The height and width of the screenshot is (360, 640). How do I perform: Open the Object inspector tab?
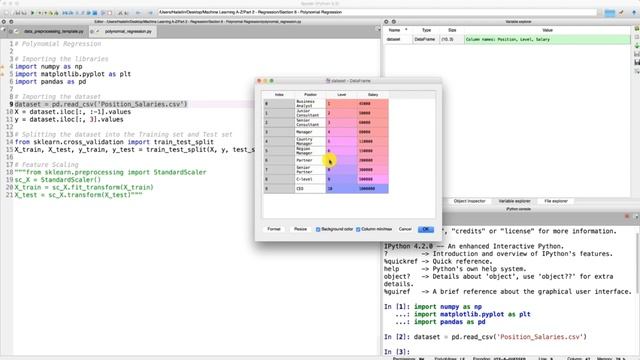[469, 201]
